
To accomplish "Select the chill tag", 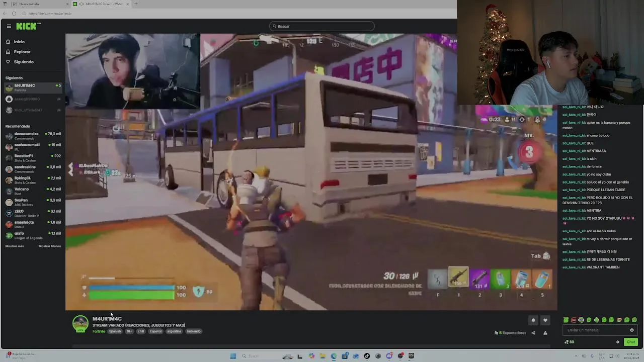I will click(141, 331).
